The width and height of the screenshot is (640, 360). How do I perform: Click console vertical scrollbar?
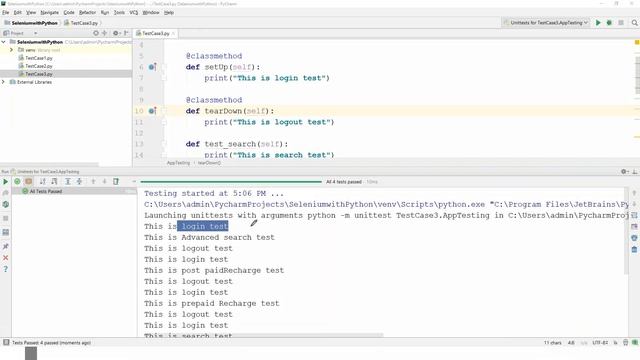pos(626,231)
